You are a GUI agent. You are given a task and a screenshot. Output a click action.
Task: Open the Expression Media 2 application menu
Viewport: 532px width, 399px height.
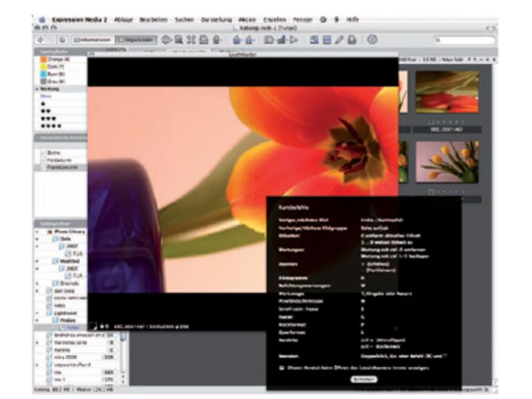pos(79,19)
